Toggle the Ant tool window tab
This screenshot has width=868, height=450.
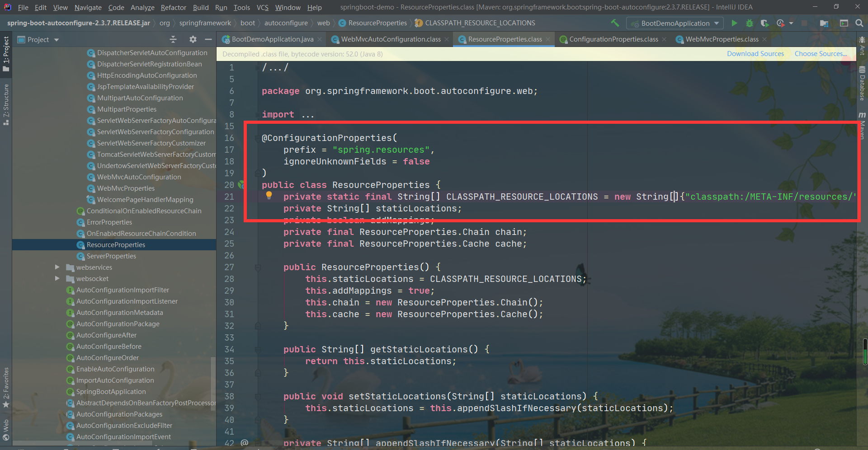click(862, 46)
